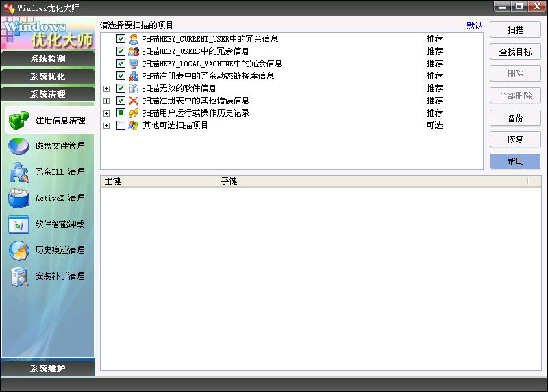548x392 pixels.
Task: Expand 扫描用户运行或操作历史记录 node
Action: click(x=106, y=113)
